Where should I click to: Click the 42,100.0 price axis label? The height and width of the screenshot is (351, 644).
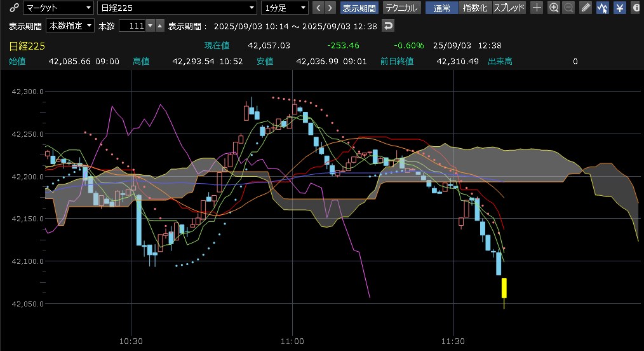click(27, 261)
